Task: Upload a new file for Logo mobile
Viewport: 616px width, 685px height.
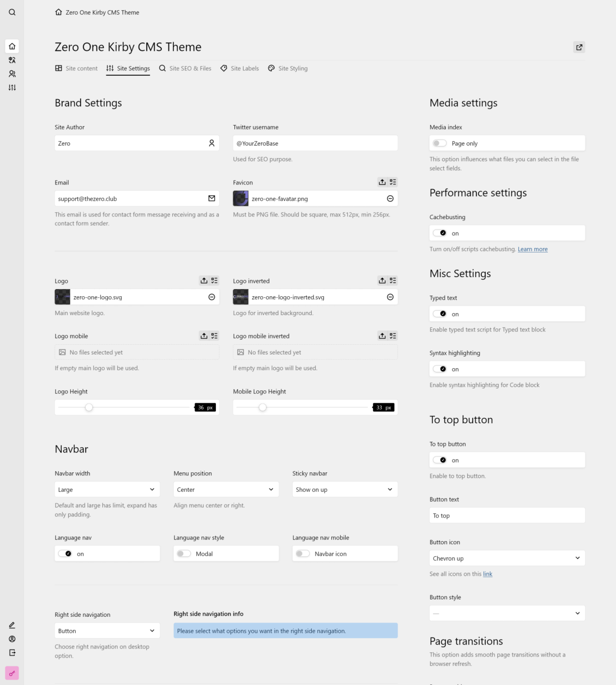Action: (x=204, y=335)
